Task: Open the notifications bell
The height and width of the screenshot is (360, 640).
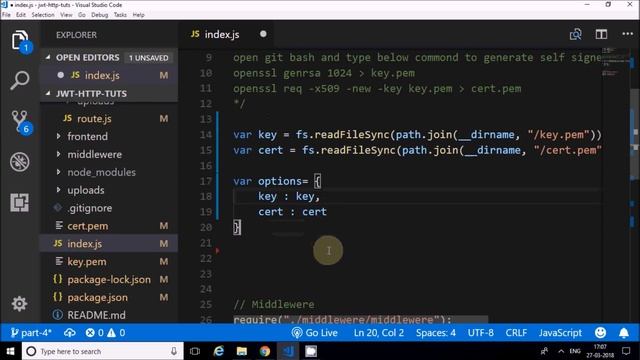Action: tap(624, 333)
